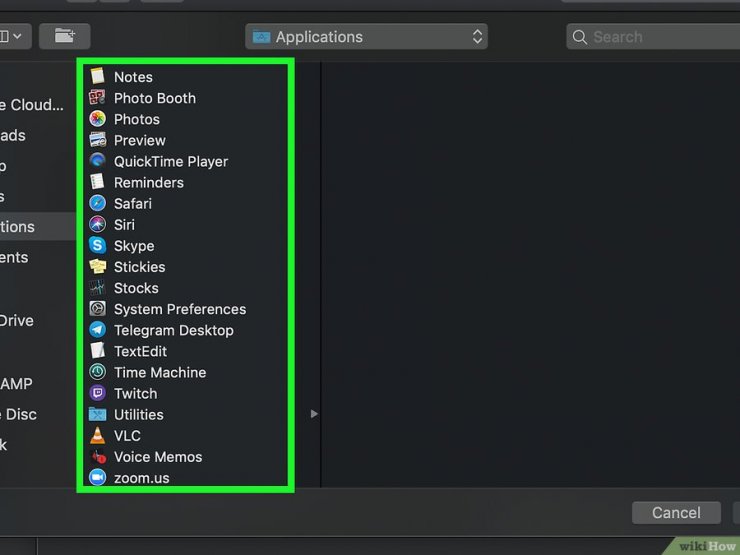Click the Telegram Desktop icon
The height and width of the screenshot is (555, 740).
point(97,330)
